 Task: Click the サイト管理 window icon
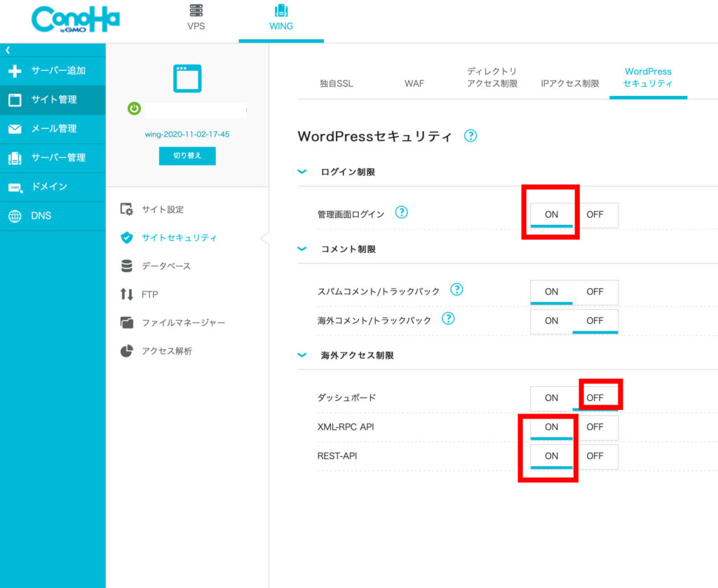click(15, 100)
